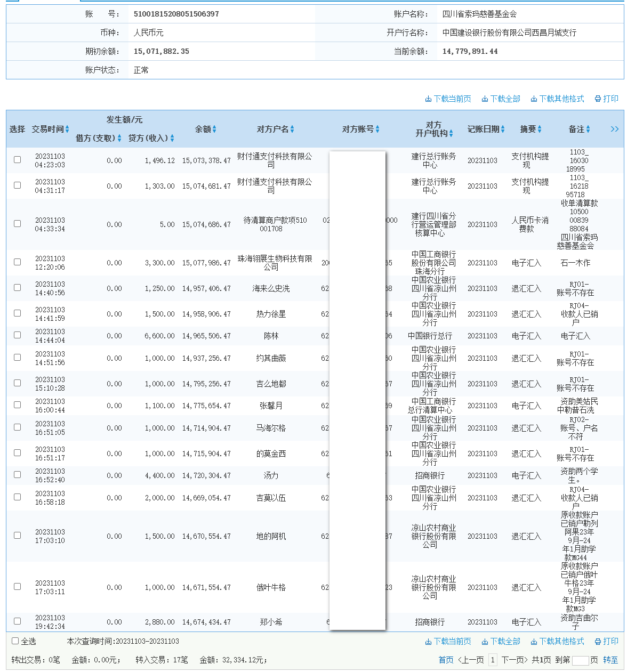Select the 地的阿机 row checkbox
Screen dimensions: 627x672
(18, 535)
